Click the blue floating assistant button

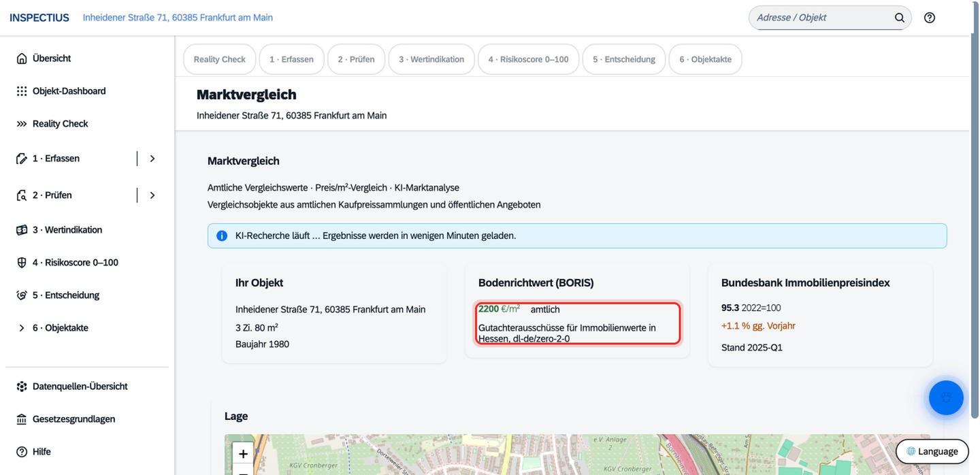coord(946,397)
